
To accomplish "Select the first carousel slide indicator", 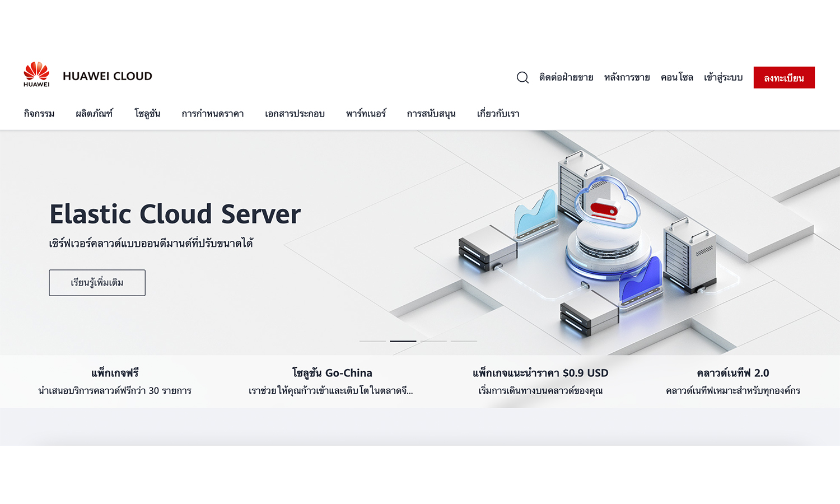I will click(372, 341).
